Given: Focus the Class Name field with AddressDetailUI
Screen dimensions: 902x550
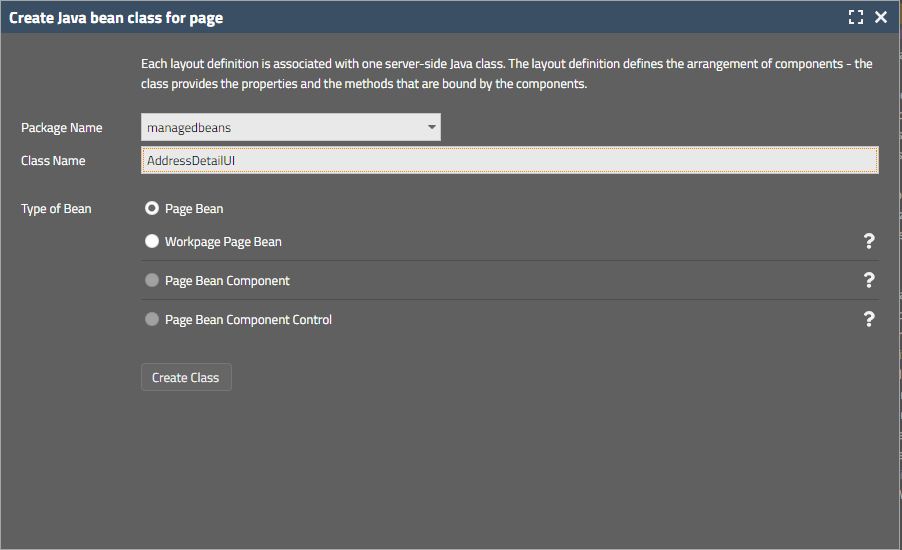Looking at the screenshot, I should (509, 160).
